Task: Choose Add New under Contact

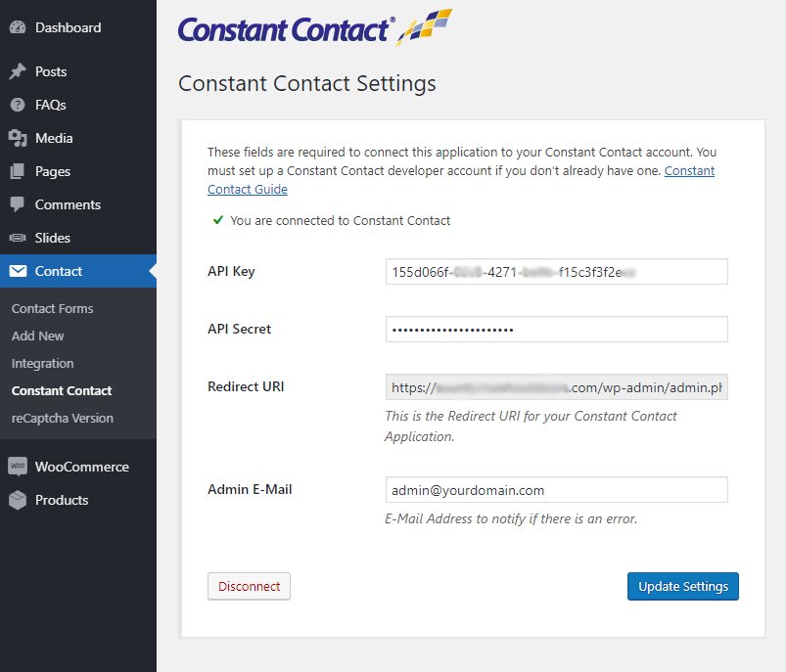Action: pos(37,336)
